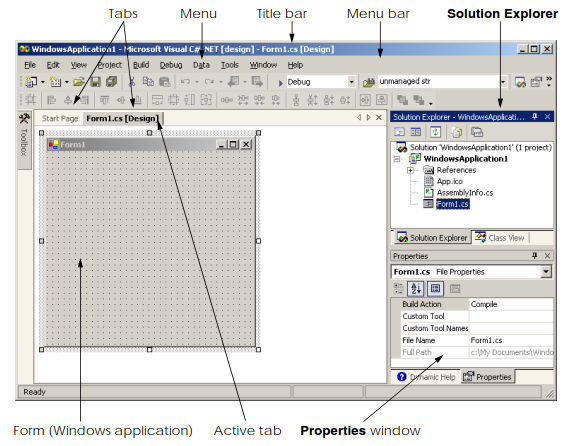Viewport: 586px width, 446px height.
Task: Toggle the Properties view button beside Alphabetic
Action: click(x=435, y=289)
